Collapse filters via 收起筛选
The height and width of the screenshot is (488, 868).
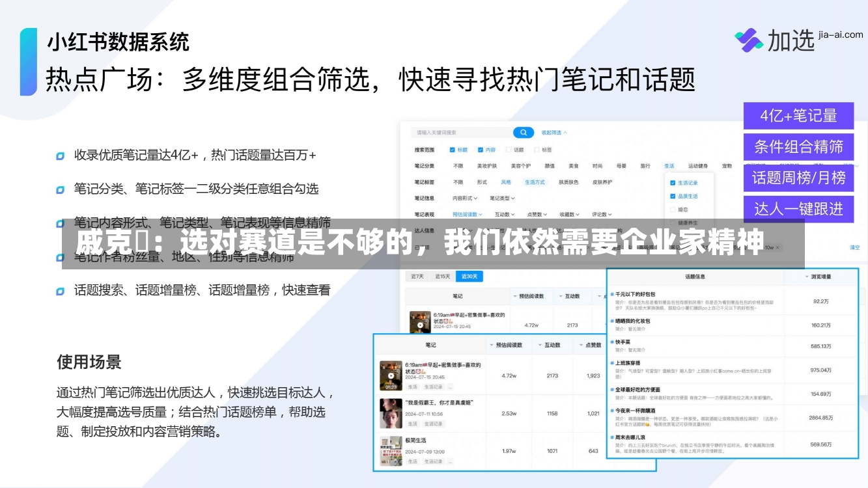pyautogui.click(x=554, y=133)
